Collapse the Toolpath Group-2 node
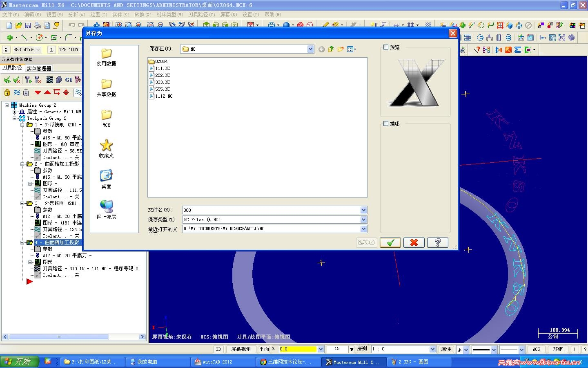The image size is (588, 368). coord(14,118)
